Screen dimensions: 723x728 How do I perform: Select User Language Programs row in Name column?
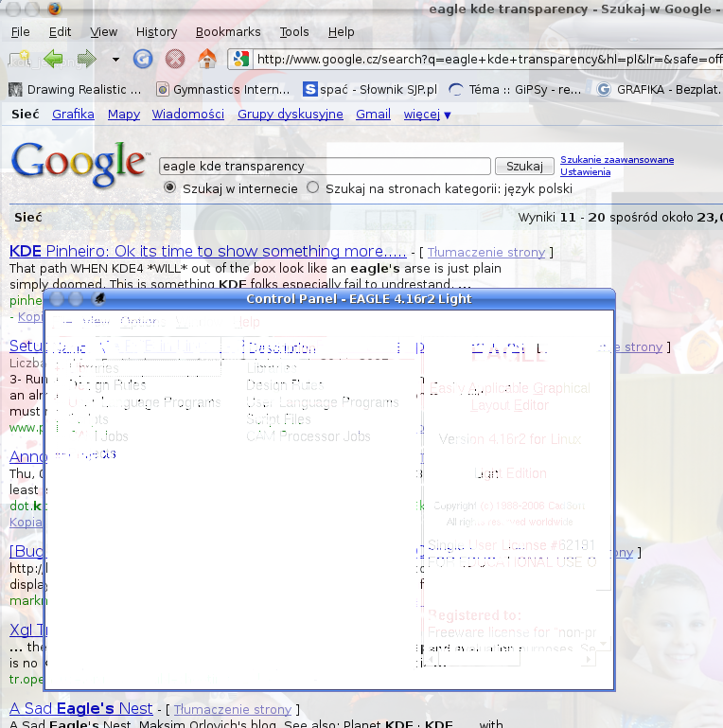click(145, 402)
